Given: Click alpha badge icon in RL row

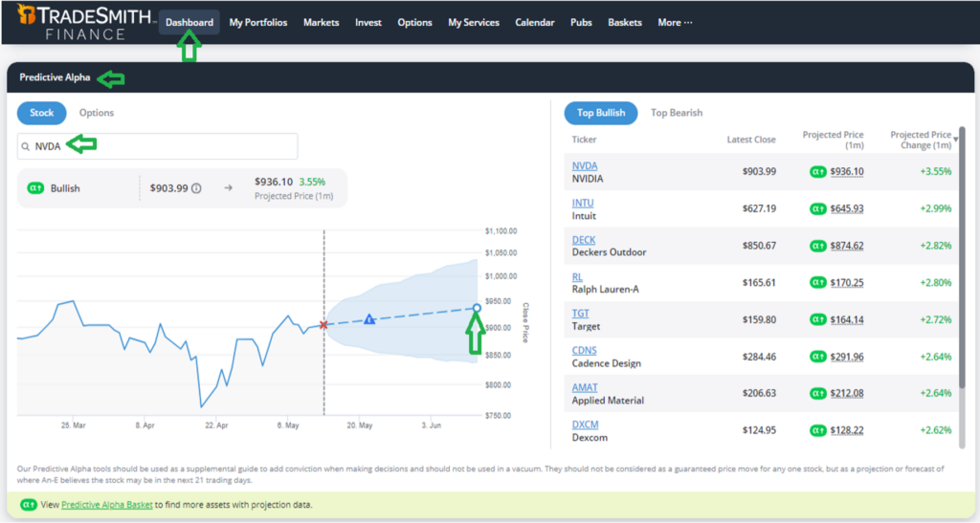Looking at the screenshot, I should 818,282.
